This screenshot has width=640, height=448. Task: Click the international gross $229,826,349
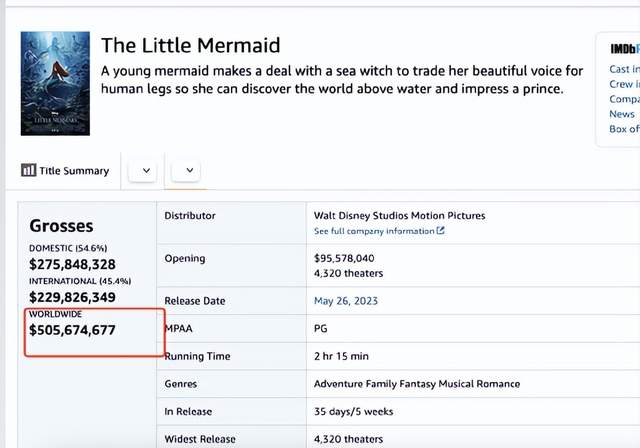click(72, 297)
